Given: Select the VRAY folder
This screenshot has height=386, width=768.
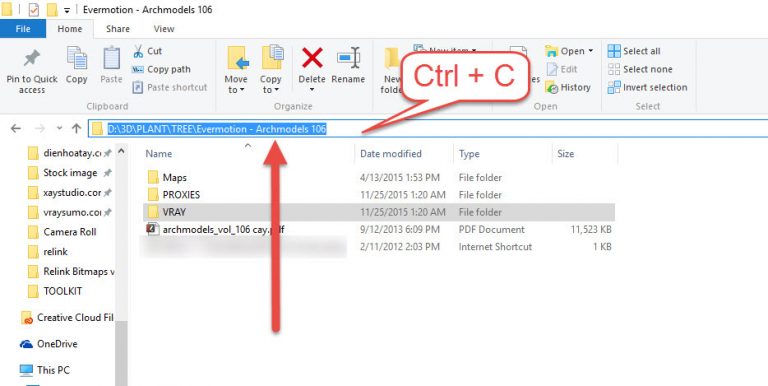Looking at the screenshot, I should coord(379,212).
